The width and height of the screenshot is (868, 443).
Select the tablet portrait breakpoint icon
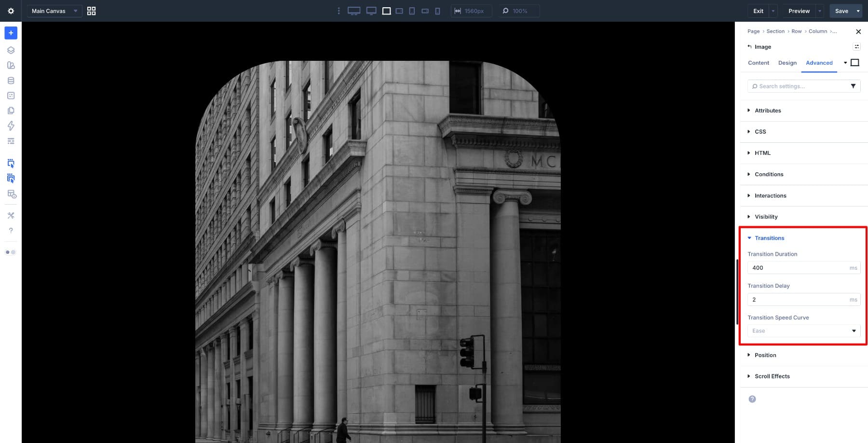412,11
